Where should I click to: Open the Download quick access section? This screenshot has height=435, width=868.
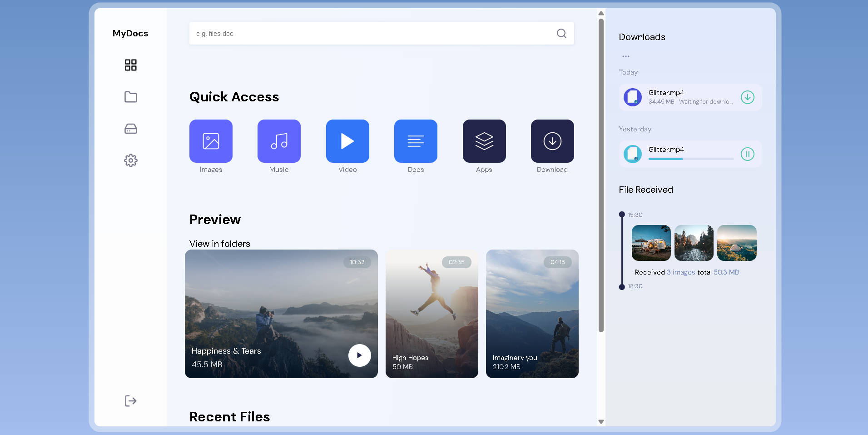(552, 141)
